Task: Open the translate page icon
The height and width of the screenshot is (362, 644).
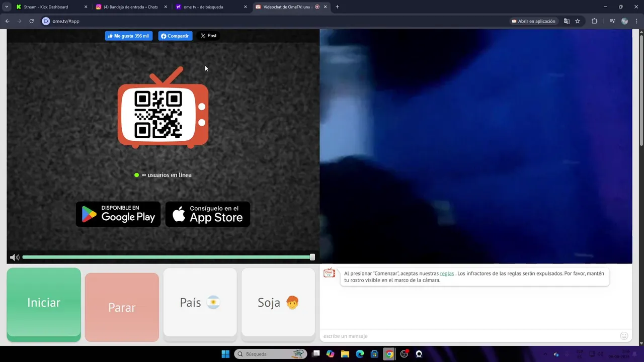Action: point(567,21)
